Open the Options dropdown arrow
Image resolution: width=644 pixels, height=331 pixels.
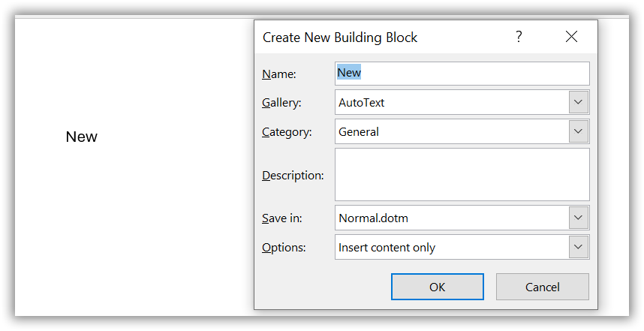(x=578, y=247)
